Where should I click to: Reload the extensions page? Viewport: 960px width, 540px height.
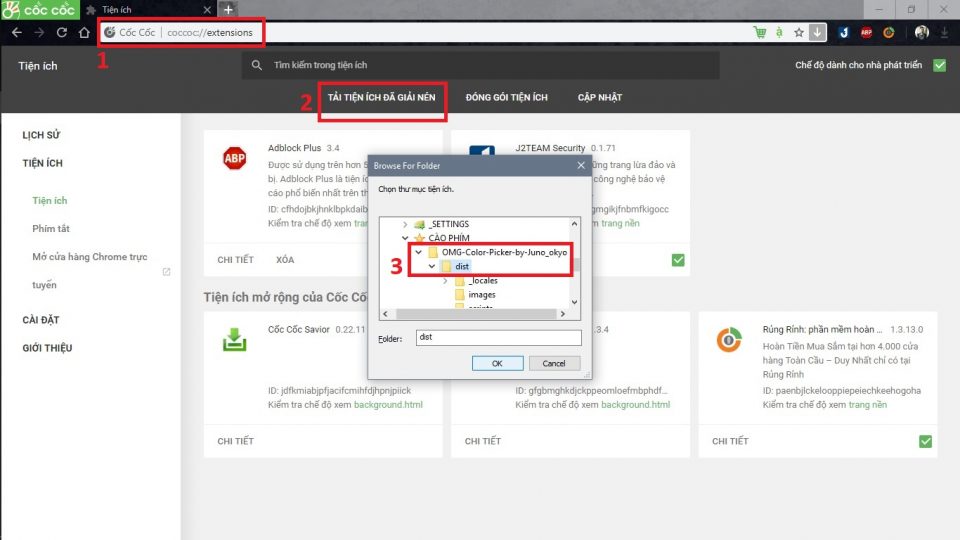[x=62, y=32]
